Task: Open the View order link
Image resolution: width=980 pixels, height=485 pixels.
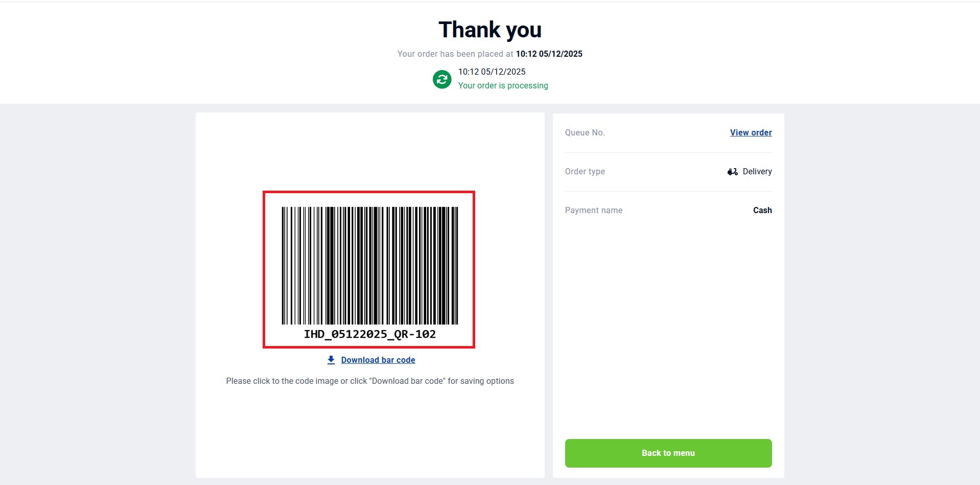Action: click(751, 132)
